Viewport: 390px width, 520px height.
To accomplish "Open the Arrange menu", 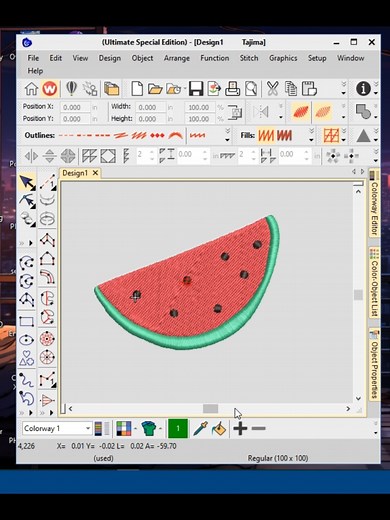I will (x=177, y=58).
